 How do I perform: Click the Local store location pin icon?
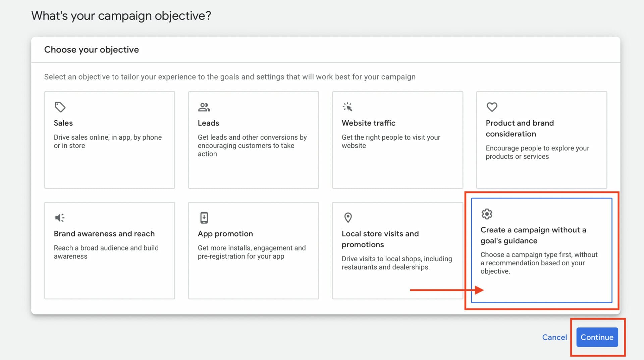[x=348, y=218]
